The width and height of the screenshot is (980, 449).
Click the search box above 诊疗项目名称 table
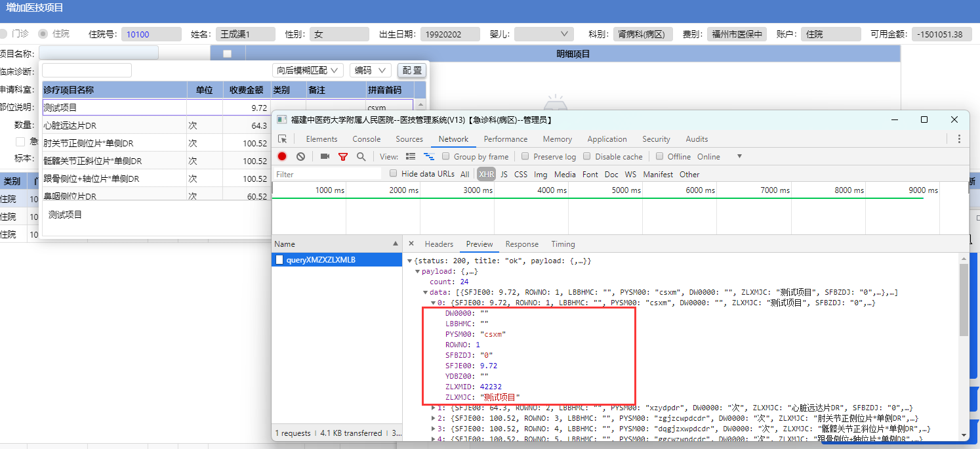[87, 70]
